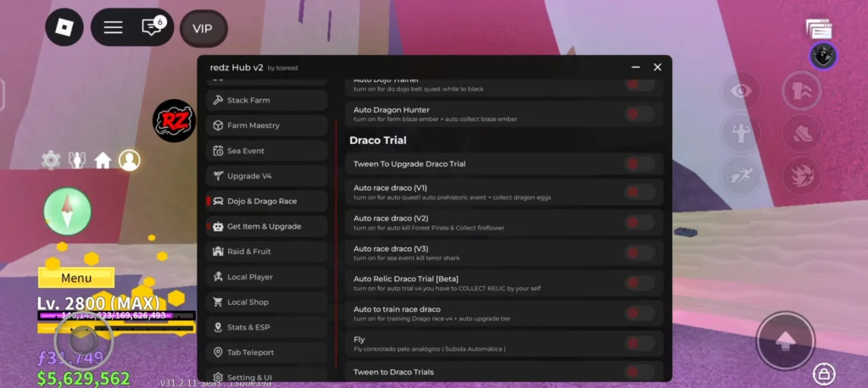868x388 pixels.
Task: Open the Roblox logo menu
Action: 64,27
